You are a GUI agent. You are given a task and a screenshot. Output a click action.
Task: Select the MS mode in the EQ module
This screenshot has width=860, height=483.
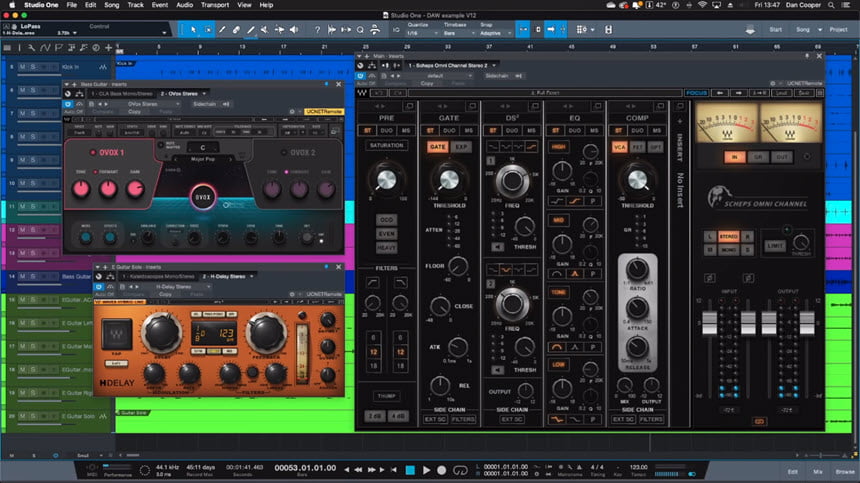[594, 130]
